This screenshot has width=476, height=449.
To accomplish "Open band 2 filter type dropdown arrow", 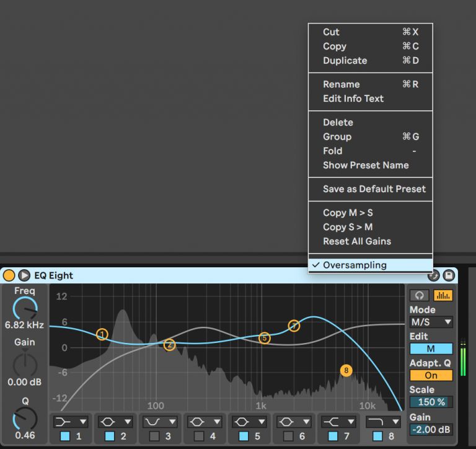I will [128, 422].
